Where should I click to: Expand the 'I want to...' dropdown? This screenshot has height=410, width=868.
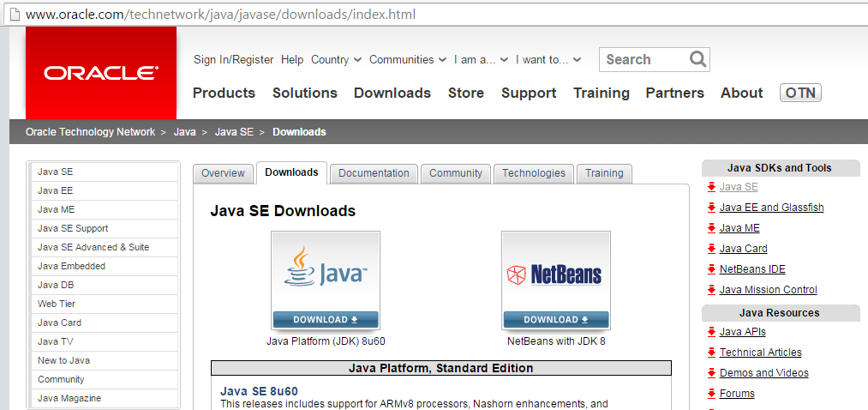(548, 59)
